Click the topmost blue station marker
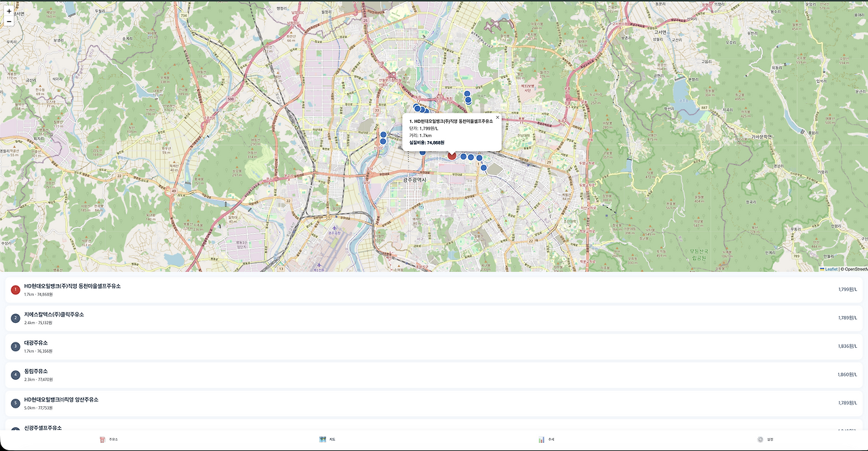The height and width of the screenshot is (451, 868). [x=467, y=94]
